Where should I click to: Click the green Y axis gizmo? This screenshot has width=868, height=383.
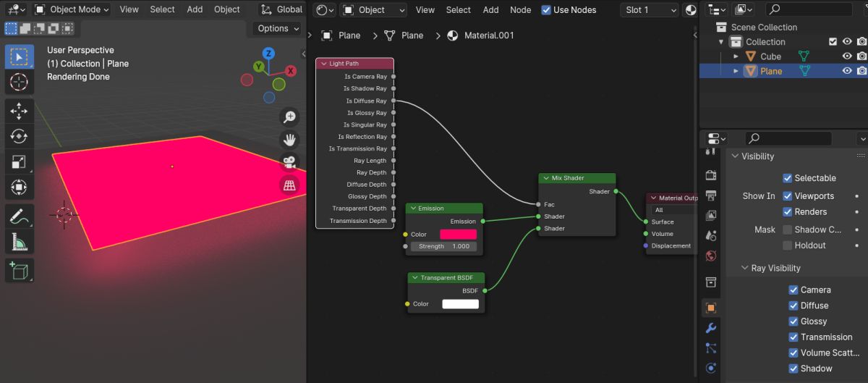pyautogui.click(x=258, y=67)
